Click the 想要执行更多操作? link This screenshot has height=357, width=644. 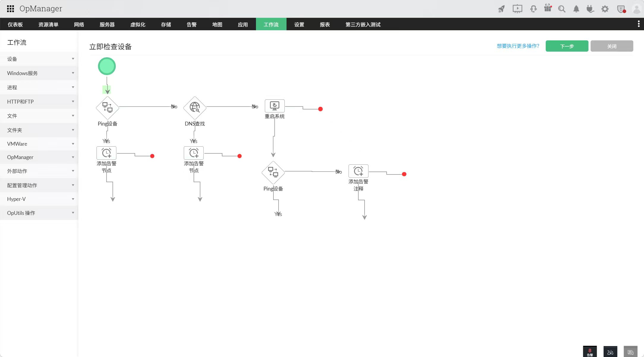point(518,46)
